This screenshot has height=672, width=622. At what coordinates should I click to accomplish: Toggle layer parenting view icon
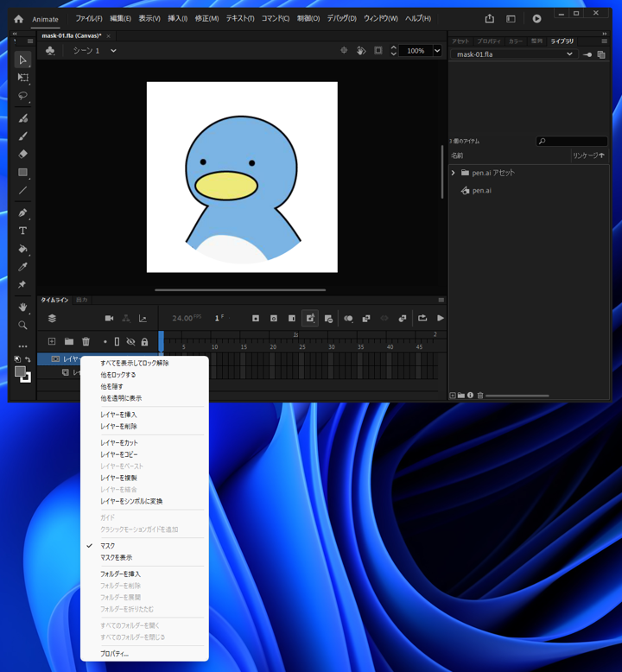(x=126, y=319)
